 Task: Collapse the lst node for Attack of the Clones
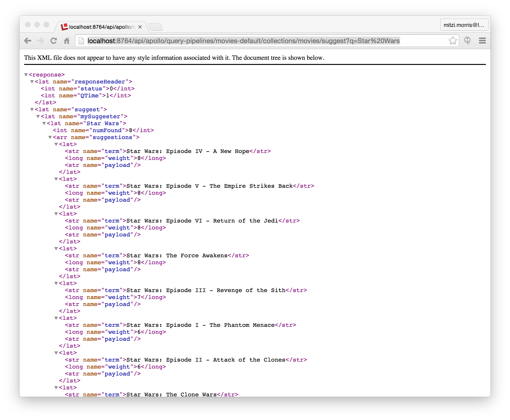56,353
